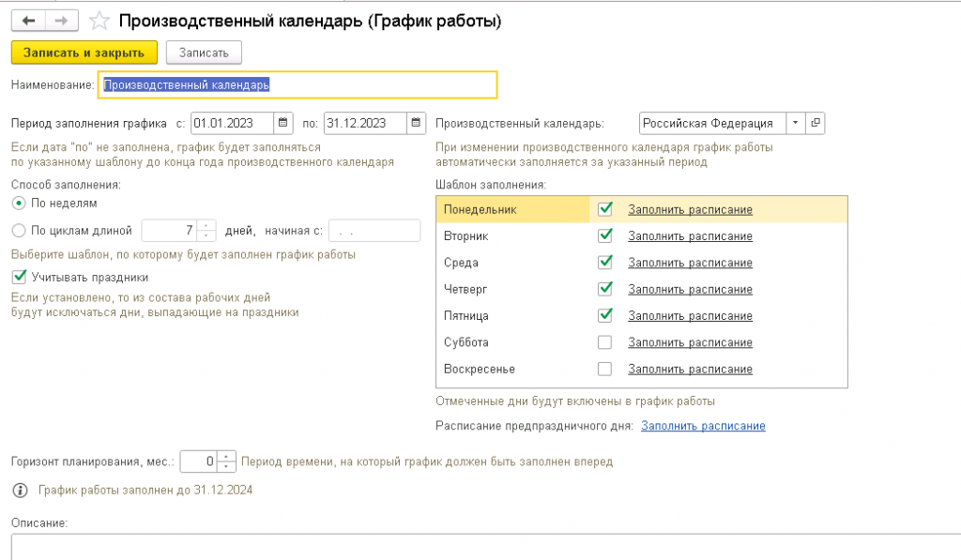Open Заполнить расписание link for Понедельник

690,210
